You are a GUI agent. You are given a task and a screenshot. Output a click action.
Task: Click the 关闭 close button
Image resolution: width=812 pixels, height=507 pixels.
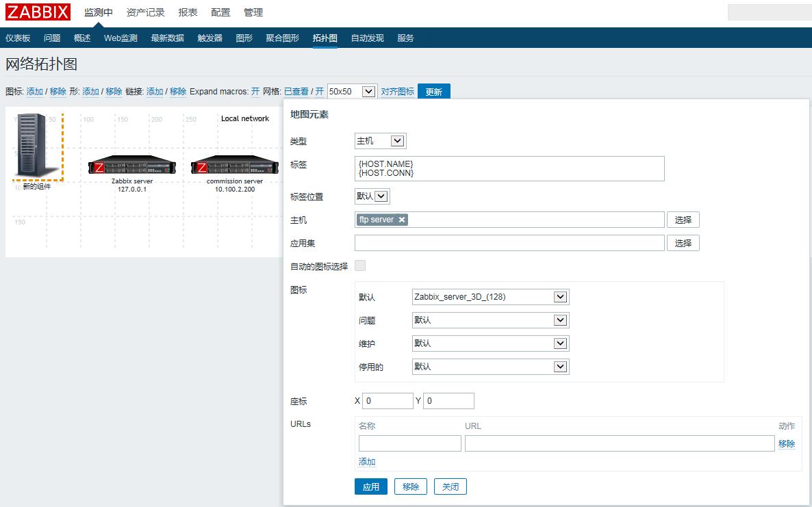point(451,487)
